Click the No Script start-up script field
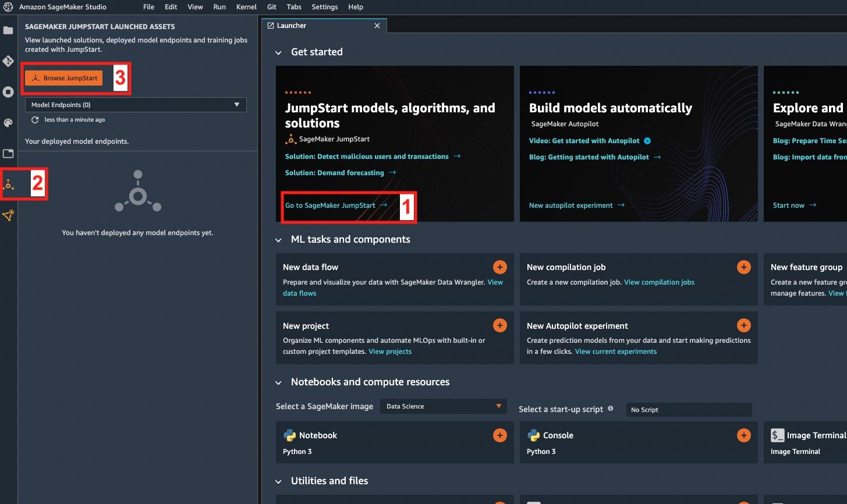The height and width of the screenshot is (504, 847). (x=689, y=409)
